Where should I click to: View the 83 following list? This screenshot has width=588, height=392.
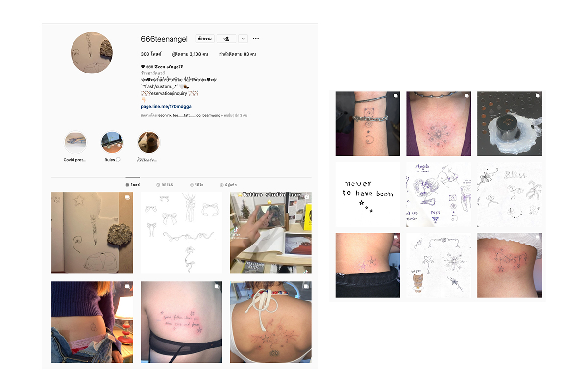[237, 54]
